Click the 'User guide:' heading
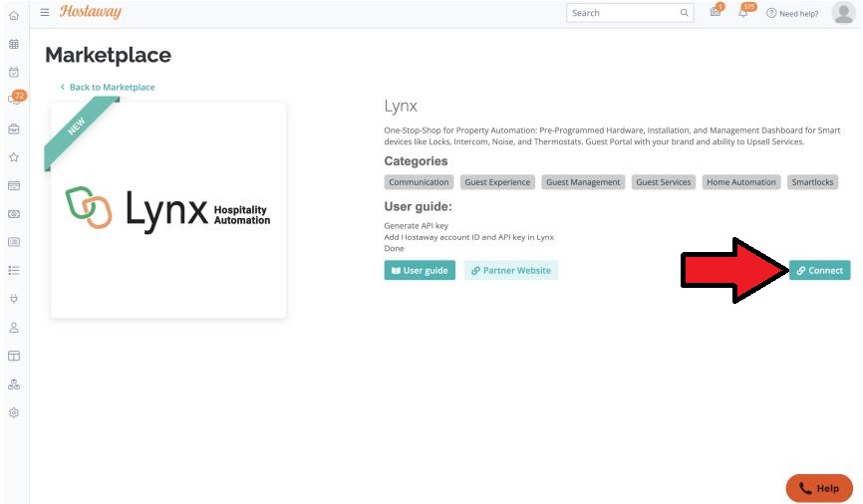863x504 pixels. coord(418,207)
